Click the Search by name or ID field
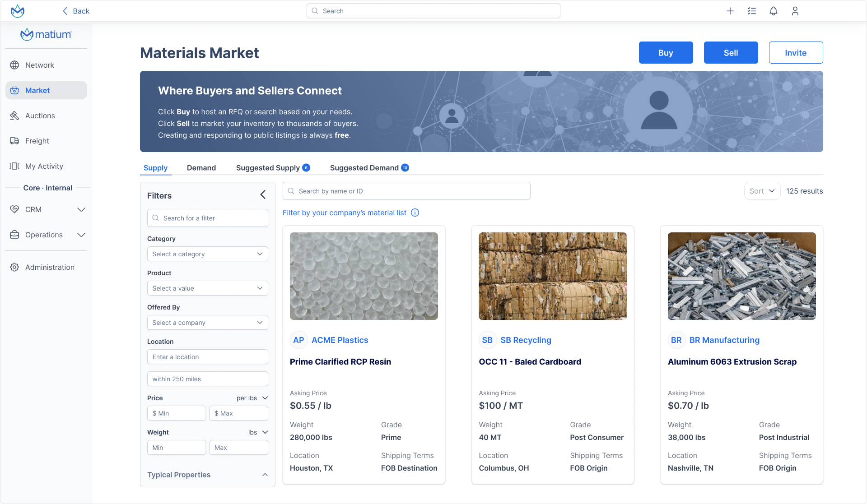The image size is (867, 504). coord(406,191)
